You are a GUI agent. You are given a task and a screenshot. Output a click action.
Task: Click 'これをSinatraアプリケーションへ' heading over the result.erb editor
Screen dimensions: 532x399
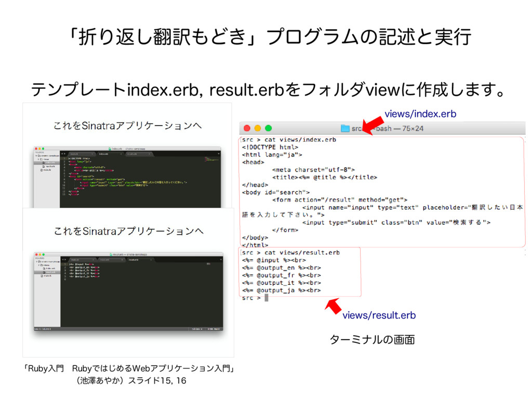click(129, 231)
